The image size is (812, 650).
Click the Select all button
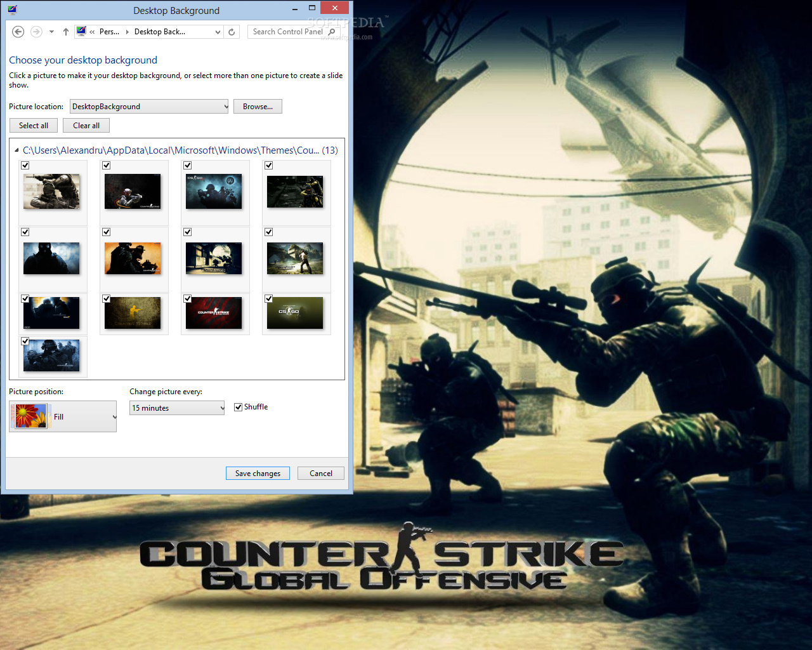click(x=33, y=125)
